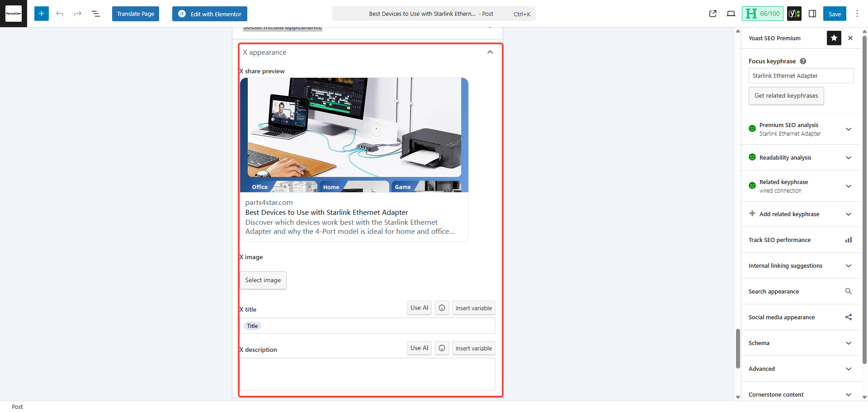Unpin Yoast SEO Premium star icon

[x=834, y=38]
